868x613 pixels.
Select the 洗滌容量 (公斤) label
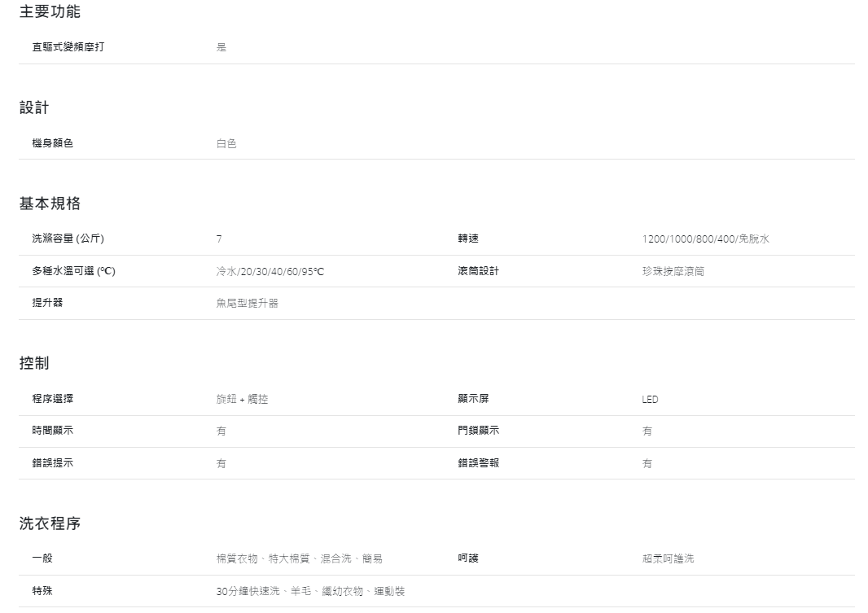(68, 239)
